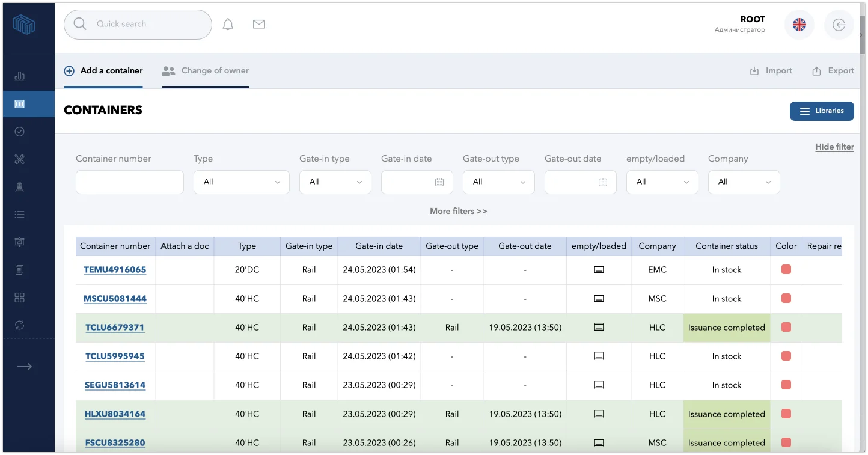Open the train rail section in sidebar
Screen dimensions: 868x455
20,187
